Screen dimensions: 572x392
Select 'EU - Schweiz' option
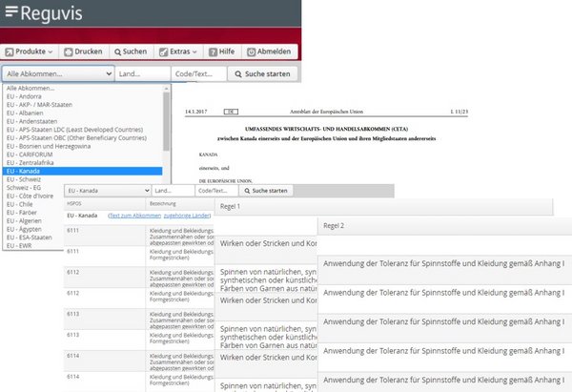tap(82, 179)
